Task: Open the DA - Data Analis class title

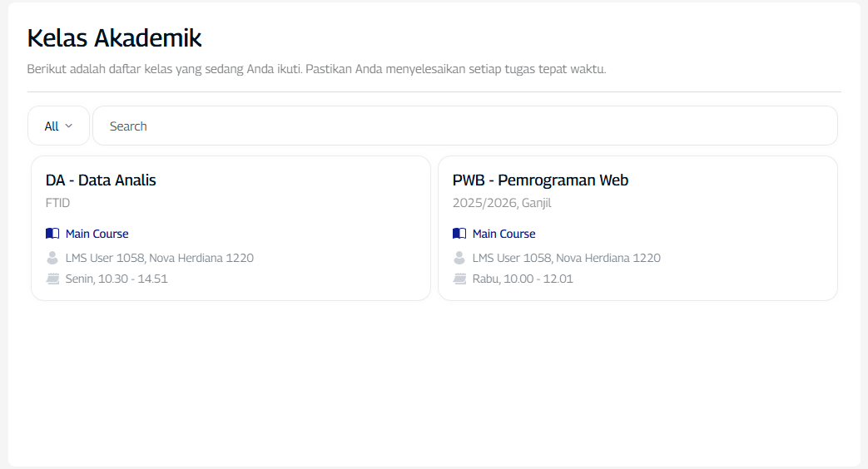Action: point(101,180)
